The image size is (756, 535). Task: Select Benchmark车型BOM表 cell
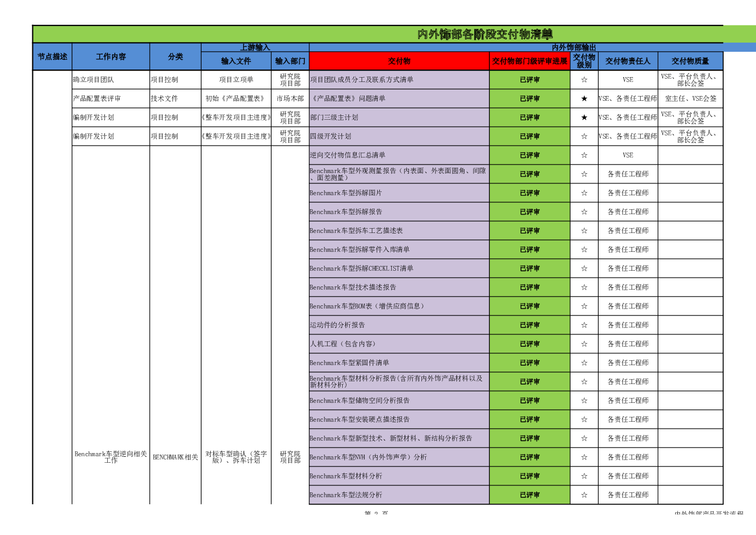pyautogui.click(x=399, y=306)
